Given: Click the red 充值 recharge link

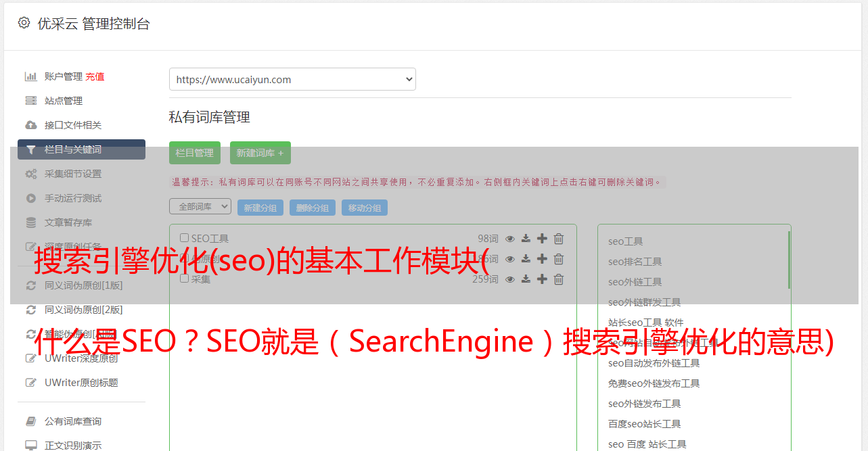Looking at the screenshot, I should coord(95,76).
